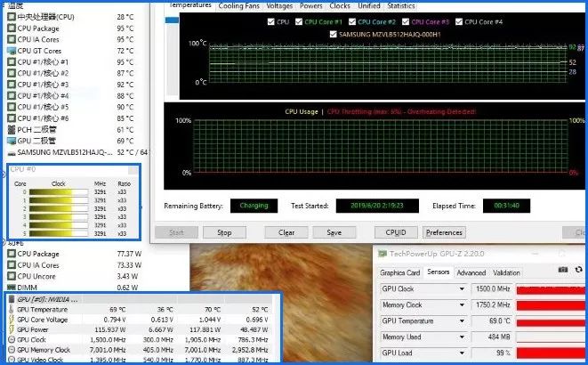This screenshot has width=588, height=365.
Task: Click the Elapsed Time 00:31:40 display
Action: point(506,206)
